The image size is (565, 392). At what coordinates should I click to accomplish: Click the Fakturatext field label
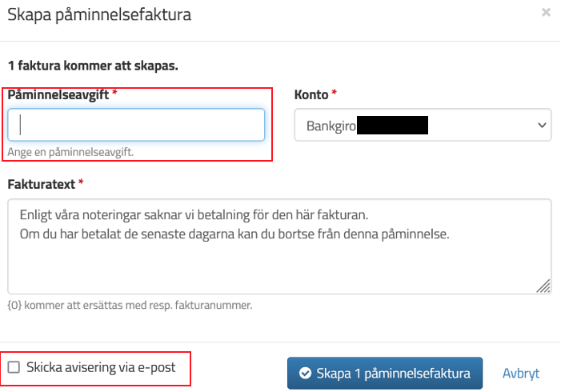click(x=42, y=184)
